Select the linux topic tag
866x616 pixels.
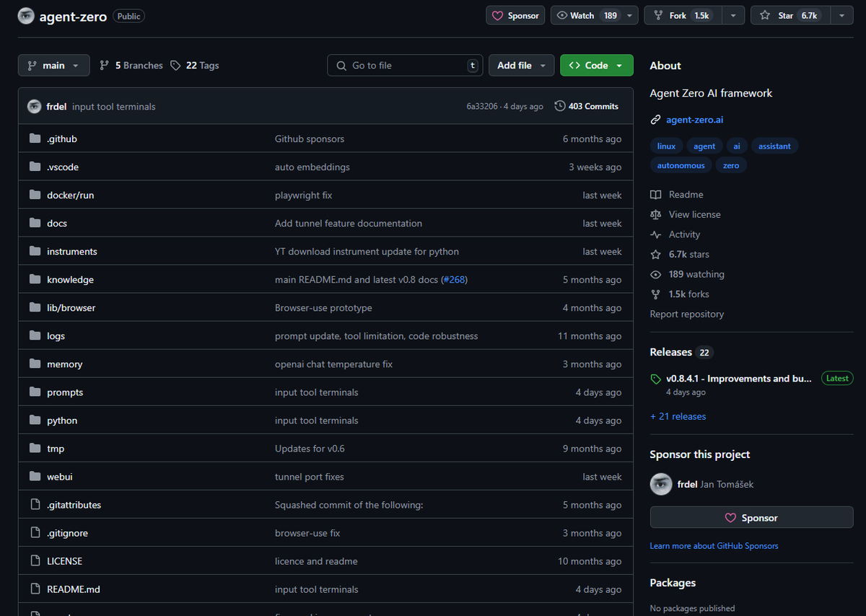[666, 146]
